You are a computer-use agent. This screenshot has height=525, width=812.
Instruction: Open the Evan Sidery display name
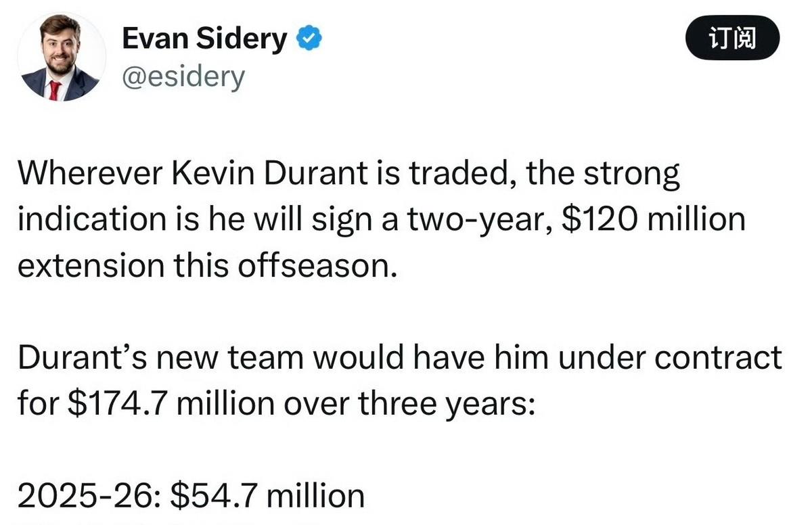click(205, 40)
